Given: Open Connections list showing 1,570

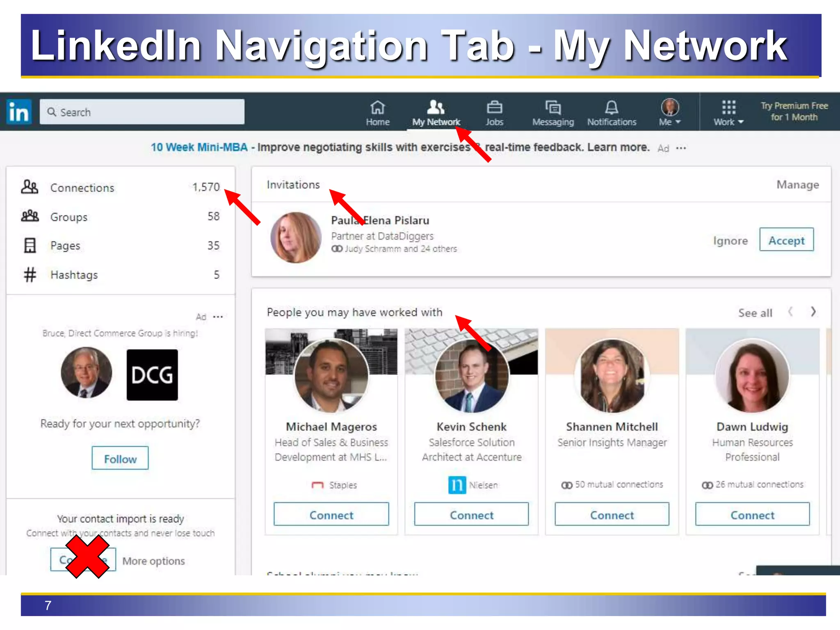Looking at the screenshot, I should coord(121,187).
